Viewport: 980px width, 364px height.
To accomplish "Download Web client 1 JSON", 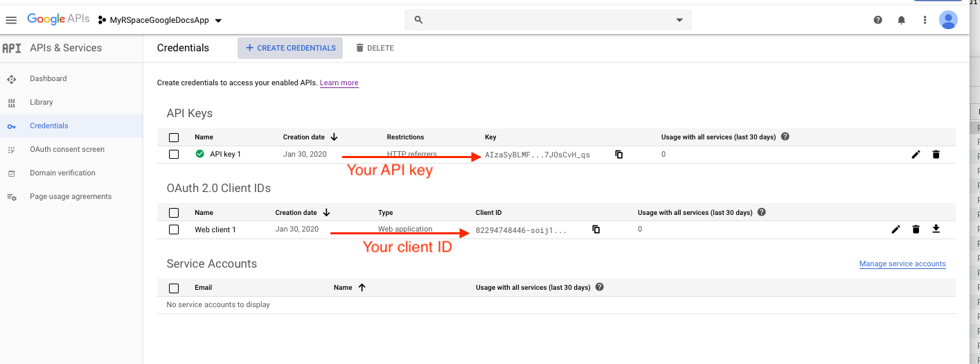I will pos(936,229).
